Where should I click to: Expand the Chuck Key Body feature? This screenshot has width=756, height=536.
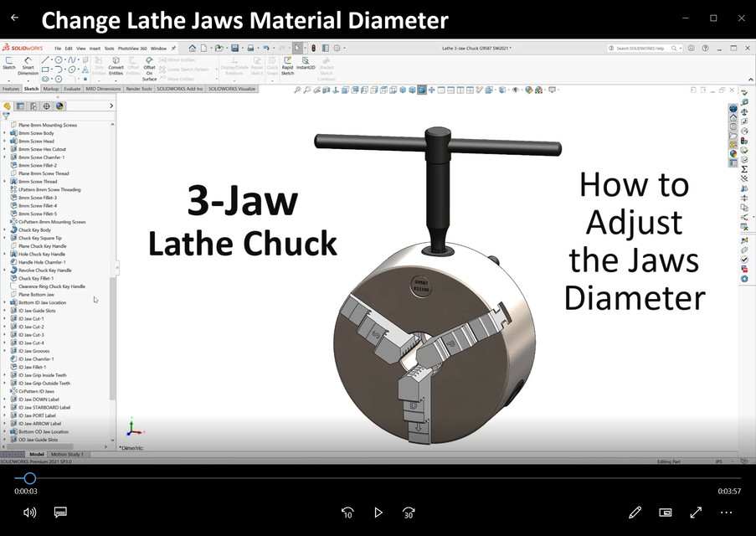5,229
